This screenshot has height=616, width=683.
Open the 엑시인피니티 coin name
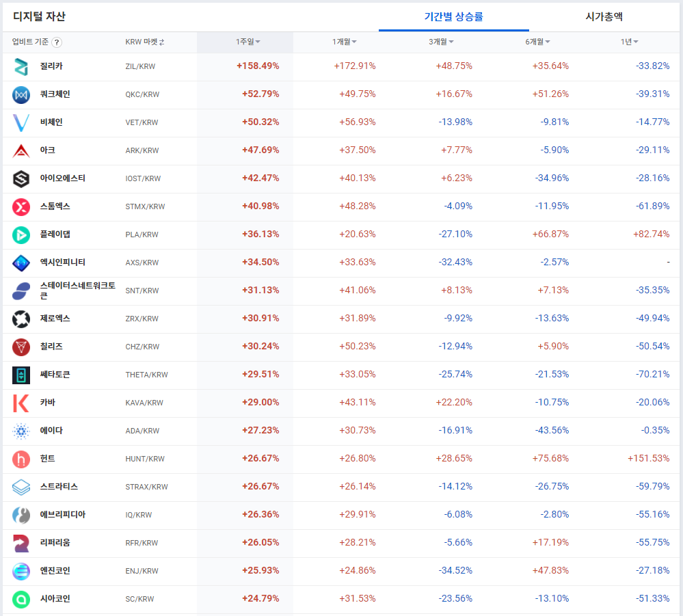(62, 263)
